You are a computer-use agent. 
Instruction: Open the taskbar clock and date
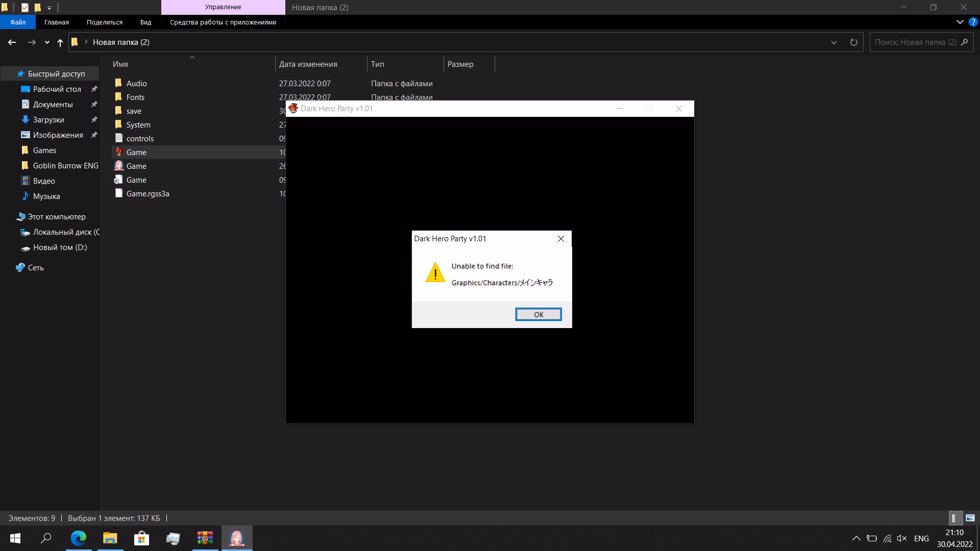954,538
